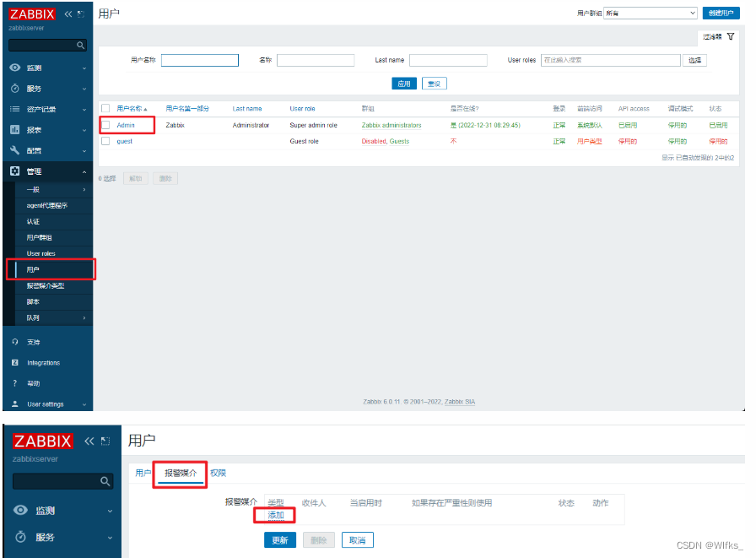Click the headset icon for 支持
Image resolution: width=756 pixels, height=558 pixels.
tap(15, 342)
